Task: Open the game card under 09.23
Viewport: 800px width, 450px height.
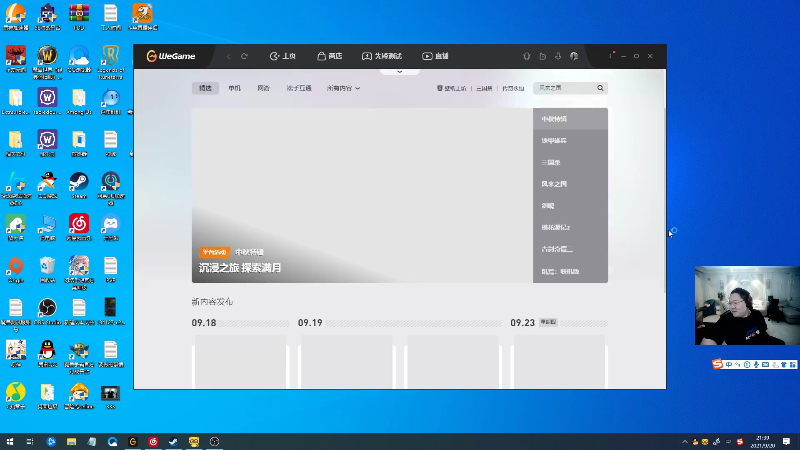Action: pos(559,362)
